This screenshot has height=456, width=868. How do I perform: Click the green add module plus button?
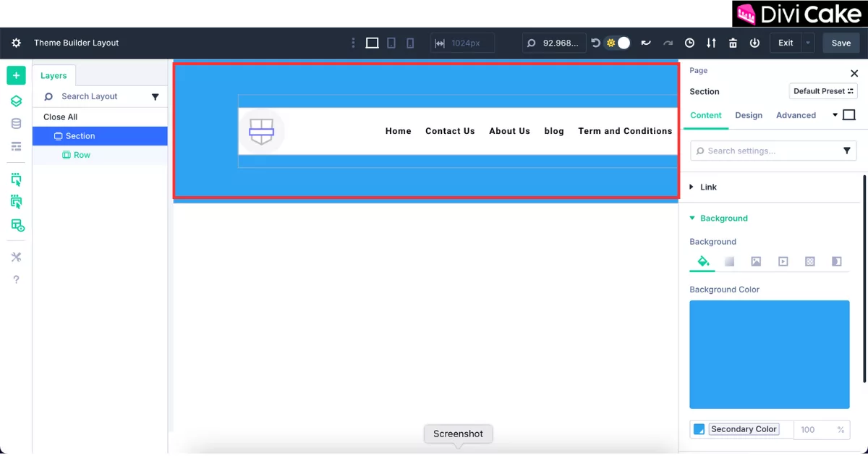point(16,75)
